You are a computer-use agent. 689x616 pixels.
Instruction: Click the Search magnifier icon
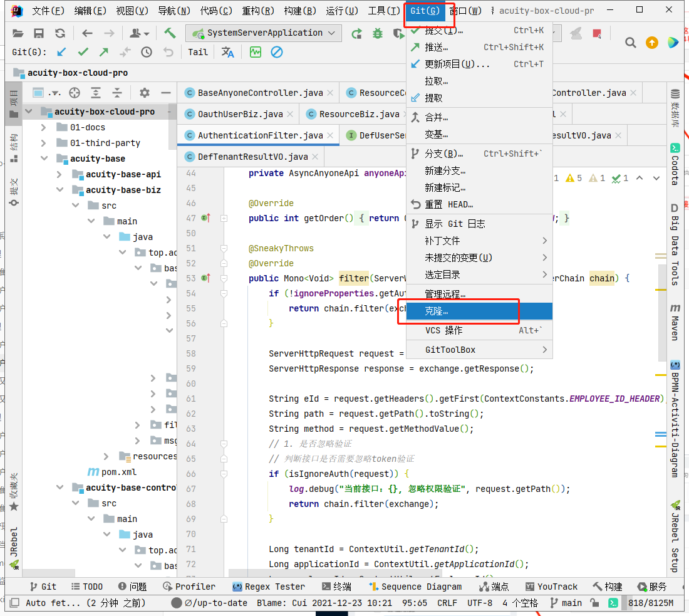[x=631, y=42]
